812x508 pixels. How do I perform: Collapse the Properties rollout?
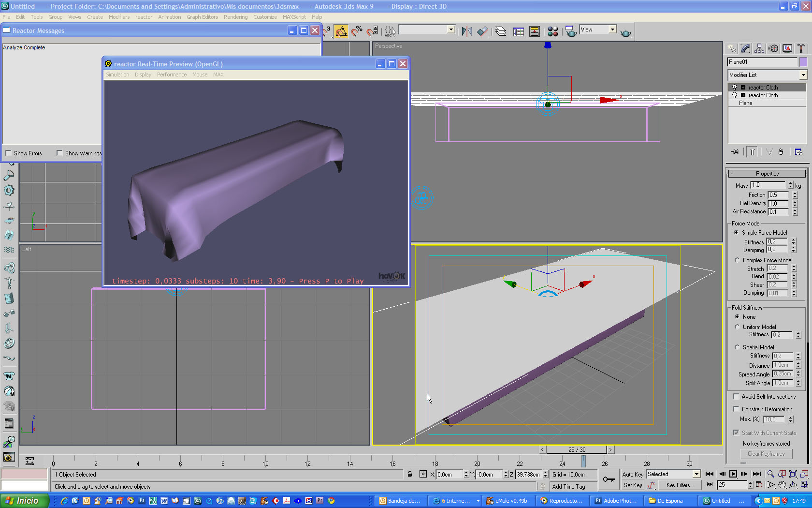click(x=767, y=174)
